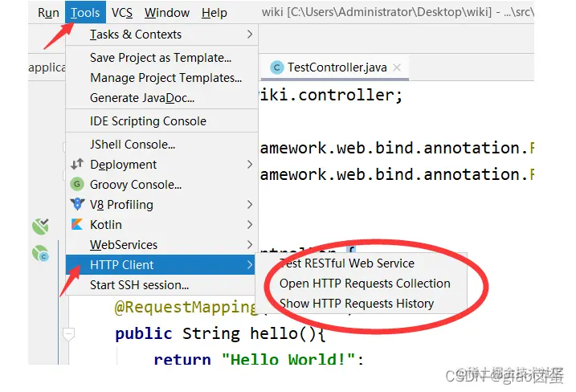Open V8 Profiling submenu
The width and height of the screenshot is (576, 392).
pyautogui.click(x=161, y=205)
